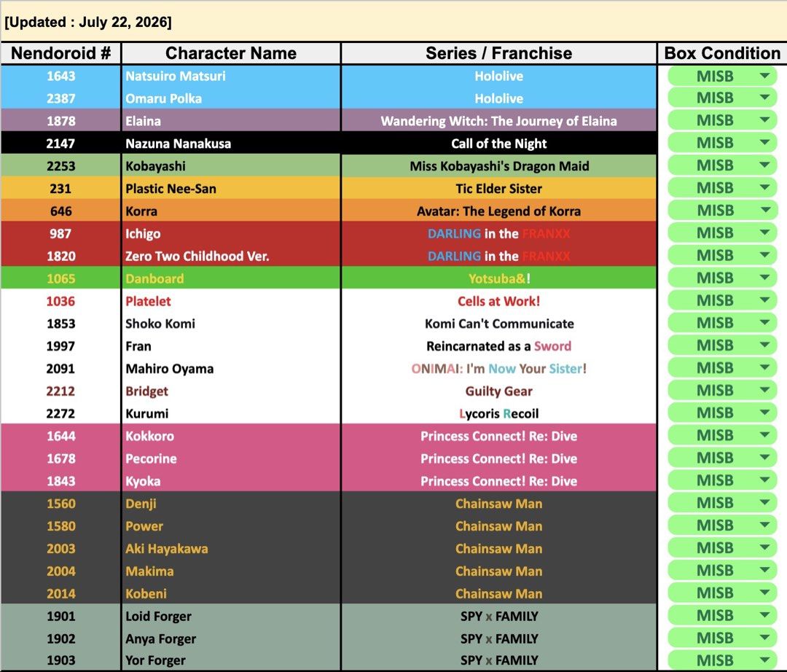The width and height of the screenshot is (787, 672).
Task: Open Box Condition dropdown for Natsuiro Matsuri
Action: click(765, 77)
